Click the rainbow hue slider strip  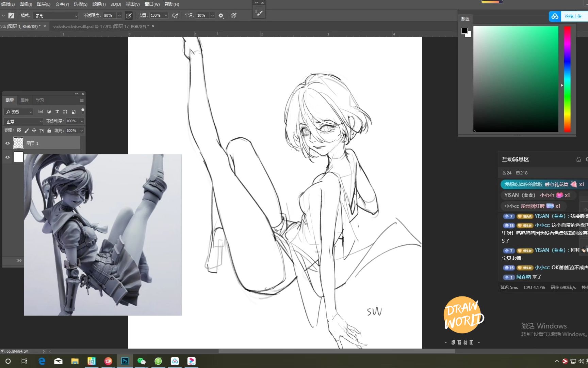click(x=567, y=79)
